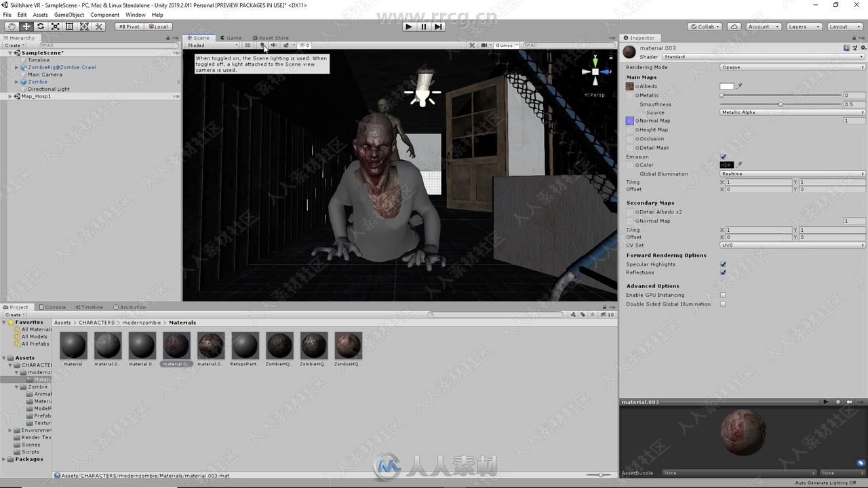Open the Scene effects dropdown icon
Image resolution: width=868 pixels, height=488 pixels.
pos(288,45)
